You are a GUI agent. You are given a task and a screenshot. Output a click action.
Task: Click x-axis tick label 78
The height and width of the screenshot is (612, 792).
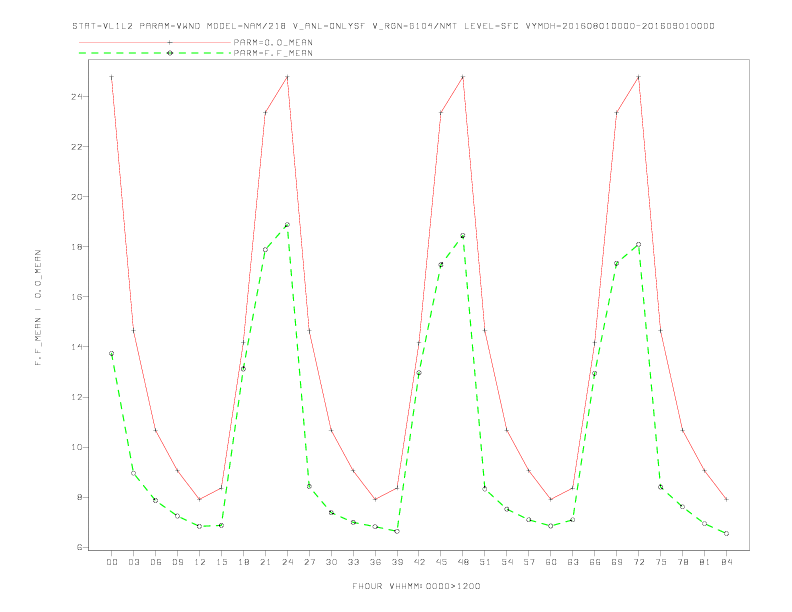pos(683,562)
